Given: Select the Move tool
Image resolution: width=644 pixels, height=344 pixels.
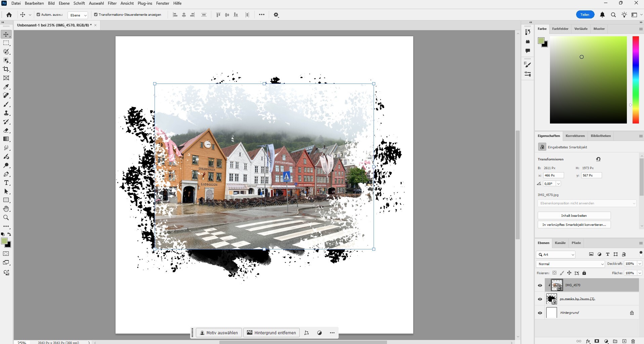Looking at the screenshot, I should pos(6,34).
